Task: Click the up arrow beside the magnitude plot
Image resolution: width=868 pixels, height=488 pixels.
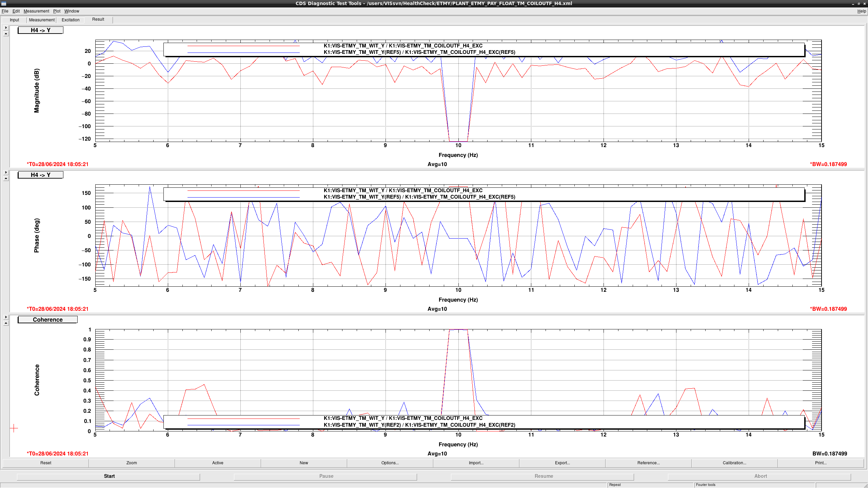Action: (x=6, y=34)
